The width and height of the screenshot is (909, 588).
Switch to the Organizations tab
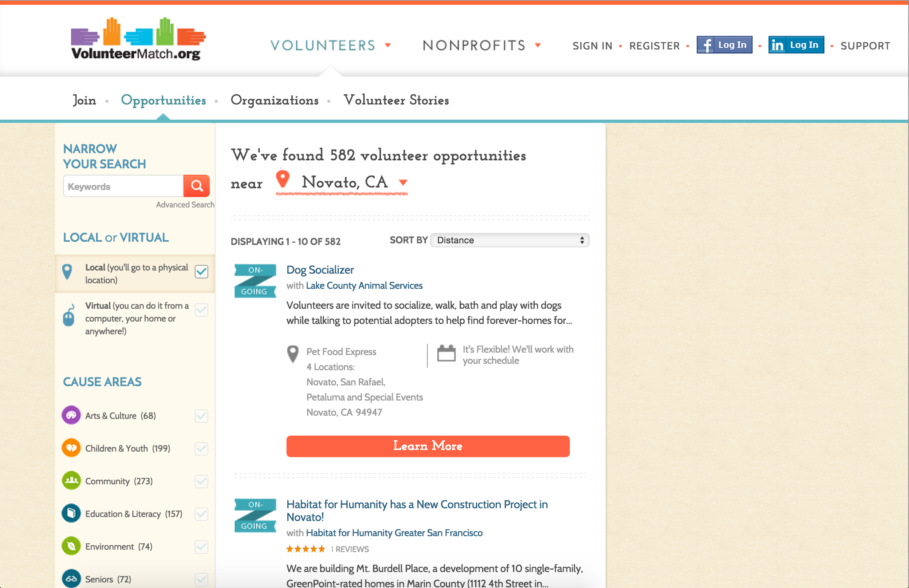click(x=275, y=101)
